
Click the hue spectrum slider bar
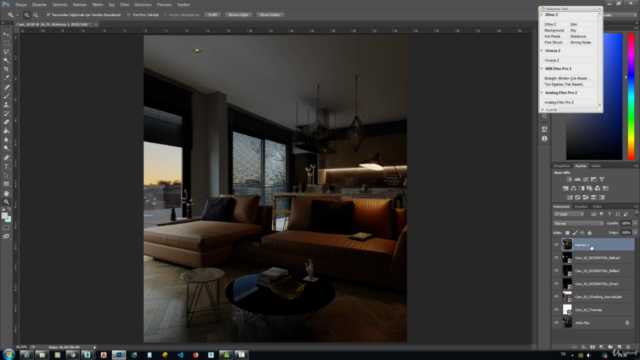pyautogui.click(x=631, y=96)
